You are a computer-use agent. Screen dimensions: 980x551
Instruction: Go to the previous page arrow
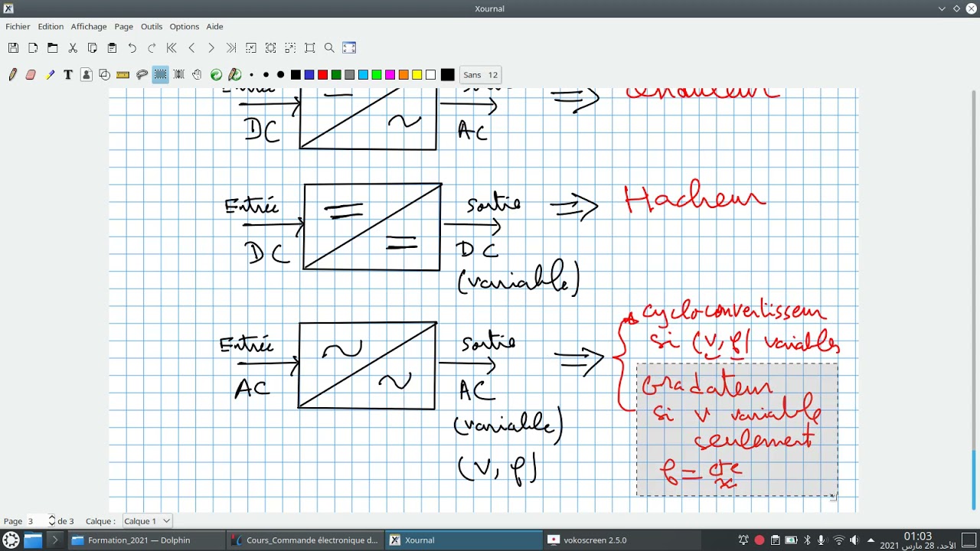click(191, 47)
